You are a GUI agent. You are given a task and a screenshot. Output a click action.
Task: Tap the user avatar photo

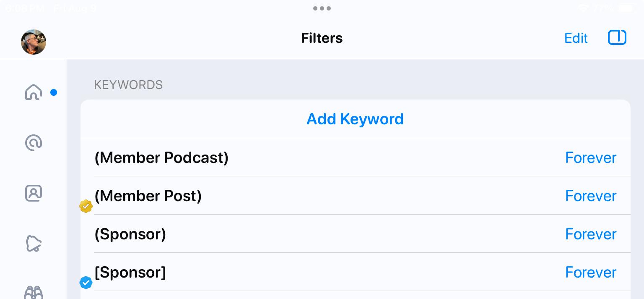point(34,42)
